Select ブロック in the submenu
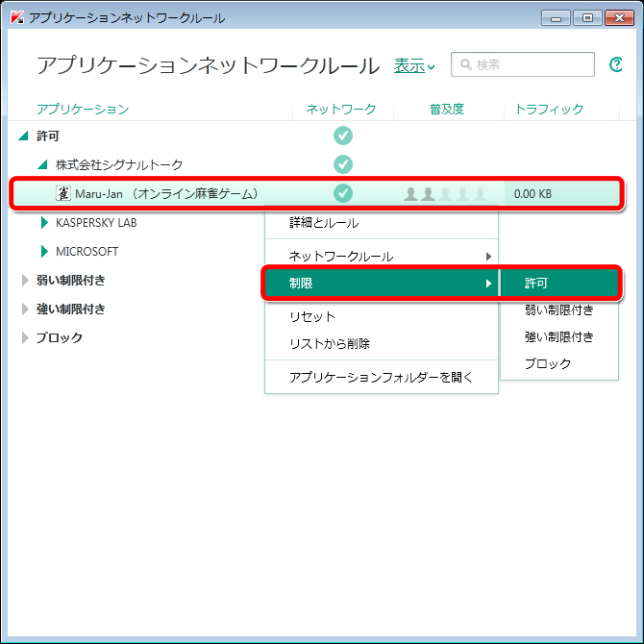Screen dimensions: 644x644 click(559, 363)
